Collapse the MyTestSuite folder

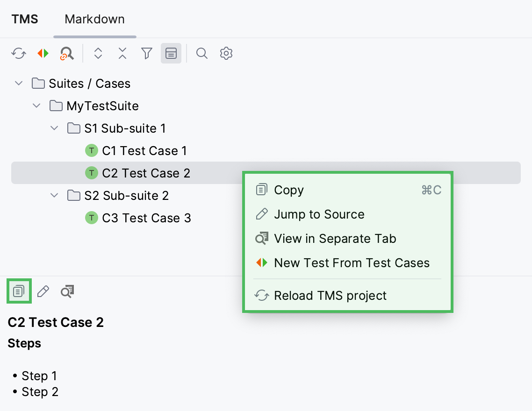coord(36,106)
